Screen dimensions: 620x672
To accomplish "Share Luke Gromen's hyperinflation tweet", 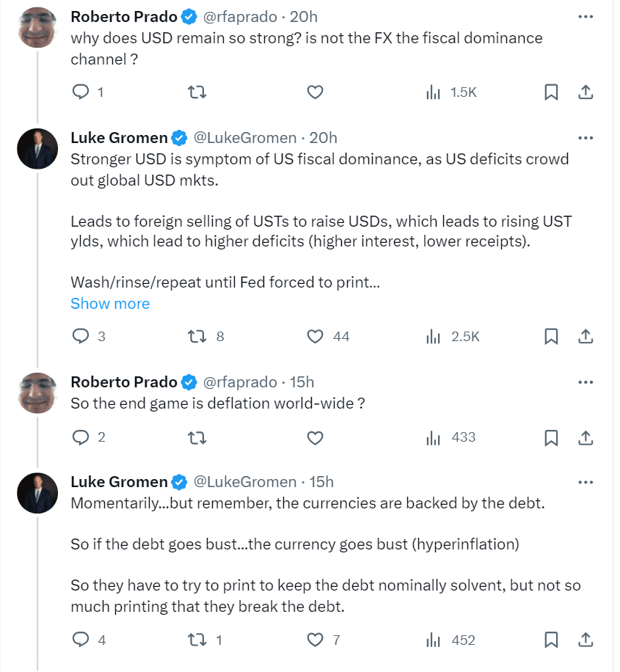I will 586,640.
